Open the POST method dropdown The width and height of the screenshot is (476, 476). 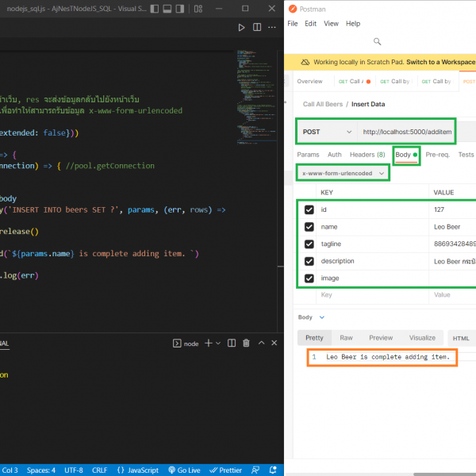(x=326, y=132)
